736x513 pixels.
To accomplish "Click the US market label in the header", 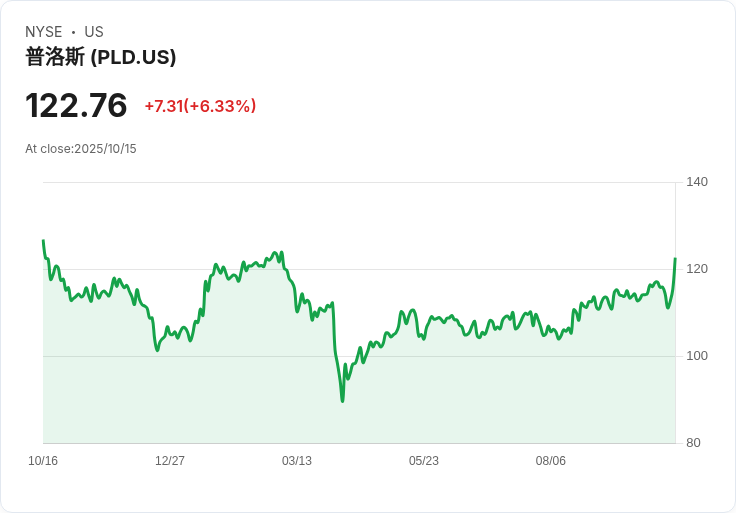I will [x=94, y=32].
